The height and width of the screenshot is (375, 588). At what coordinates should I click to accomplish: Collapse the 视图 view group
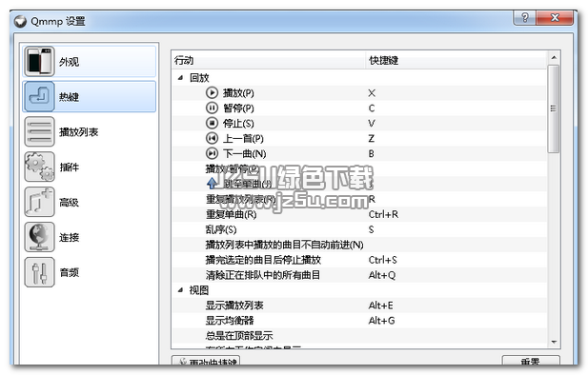(x=181, y=290)
